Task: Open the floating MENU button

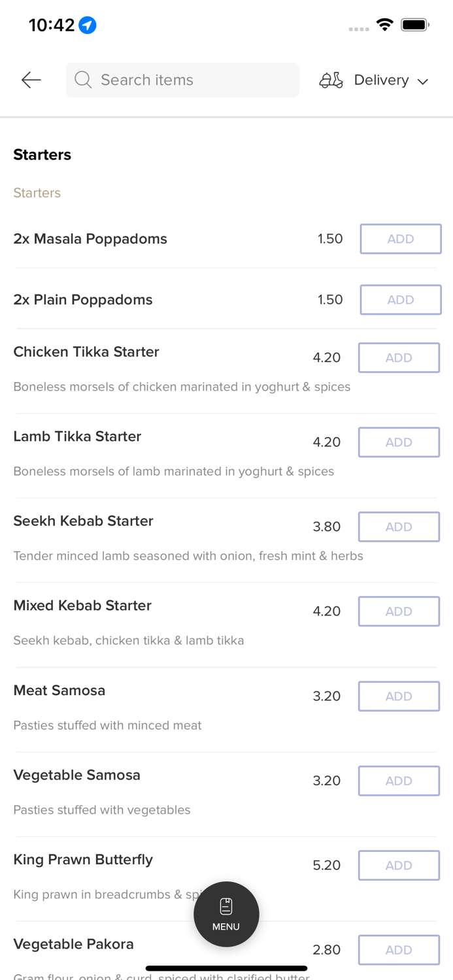Action: click(226, 913)
